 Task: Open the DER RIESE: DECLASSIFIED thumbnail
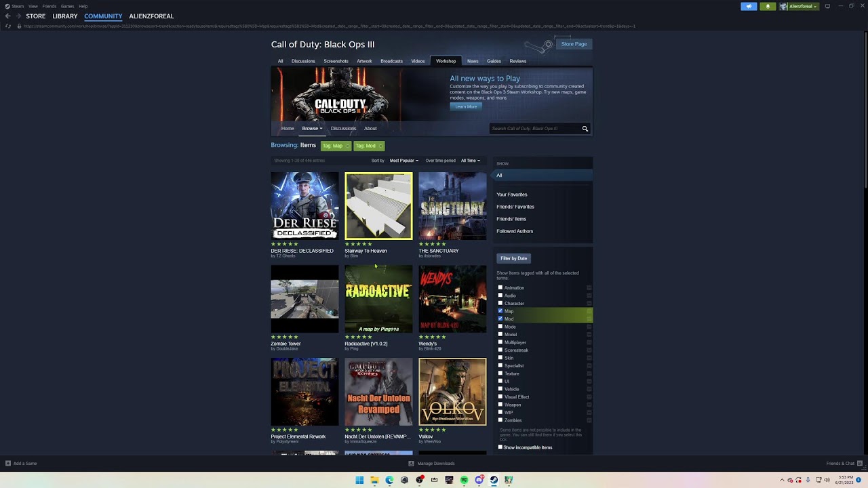click(304, 206)
